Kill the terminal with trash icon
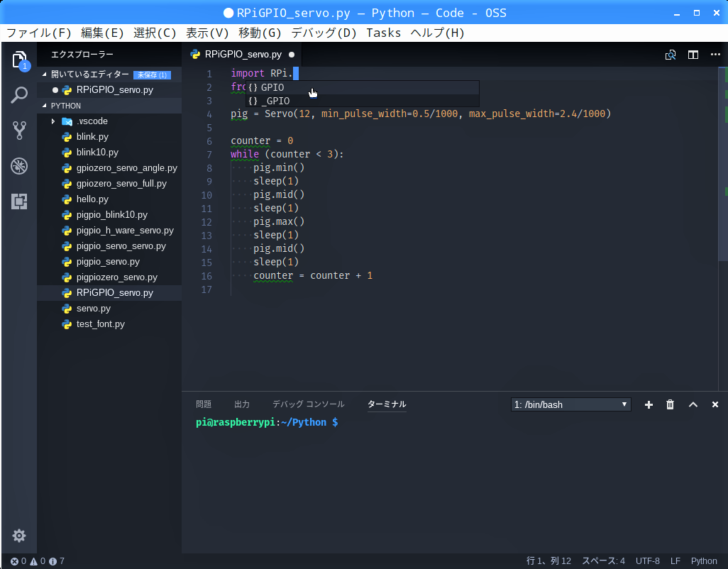Viewport: 728px width, 569px height. [670, 404]
